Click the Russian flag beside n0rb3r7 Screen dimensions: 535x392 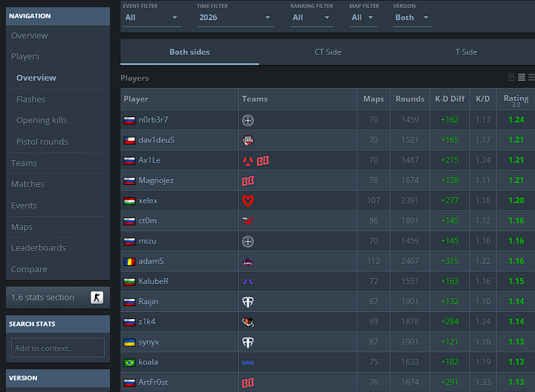[130, 120]
